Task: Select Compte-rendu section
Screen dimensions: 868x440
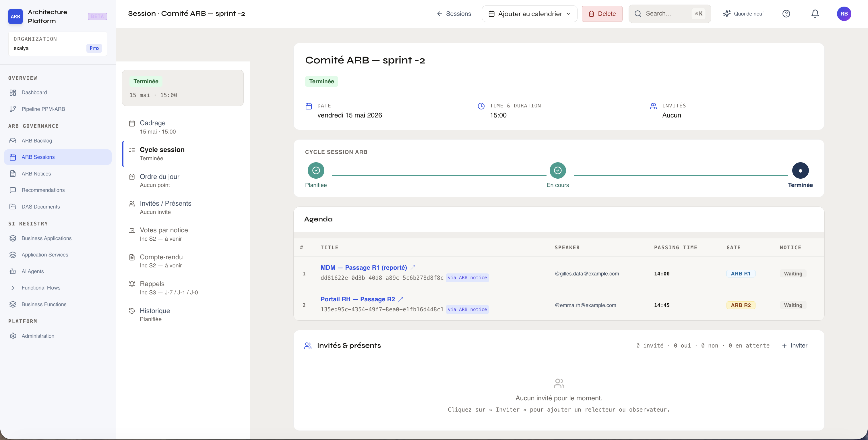Action: (183, 261)
